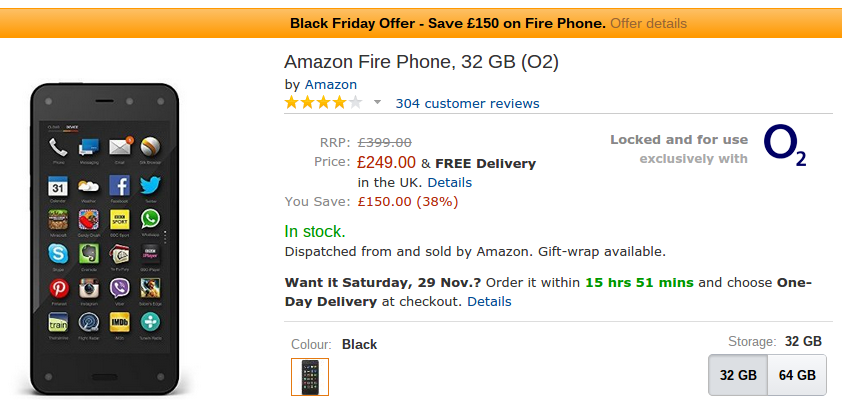Click the large Fire Phone product image
This screenshot has height=414, width=842.
[x=104, y=239]
